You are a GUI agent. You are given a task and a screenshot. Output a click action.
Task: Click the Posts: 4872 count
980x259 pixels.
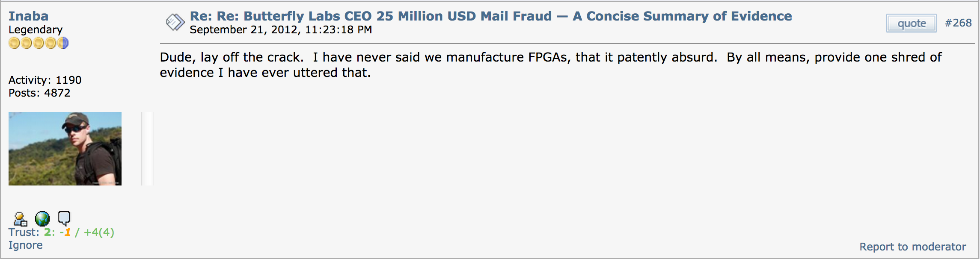click(39, 93)
